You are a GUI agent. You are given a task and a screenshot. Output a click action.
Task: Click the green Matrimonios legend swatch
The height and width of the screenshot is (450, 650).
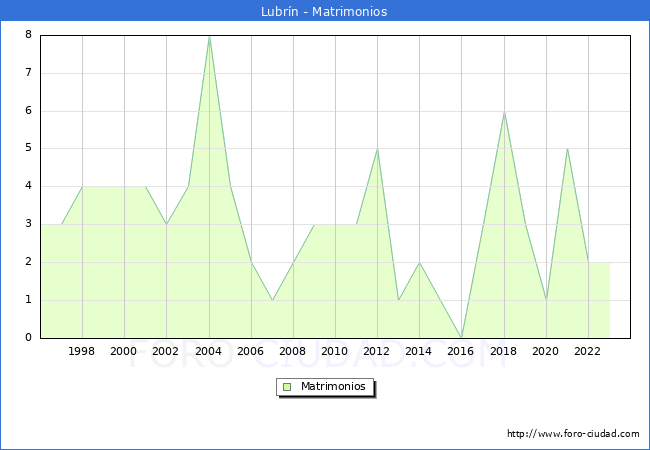[x=287, y=386]
